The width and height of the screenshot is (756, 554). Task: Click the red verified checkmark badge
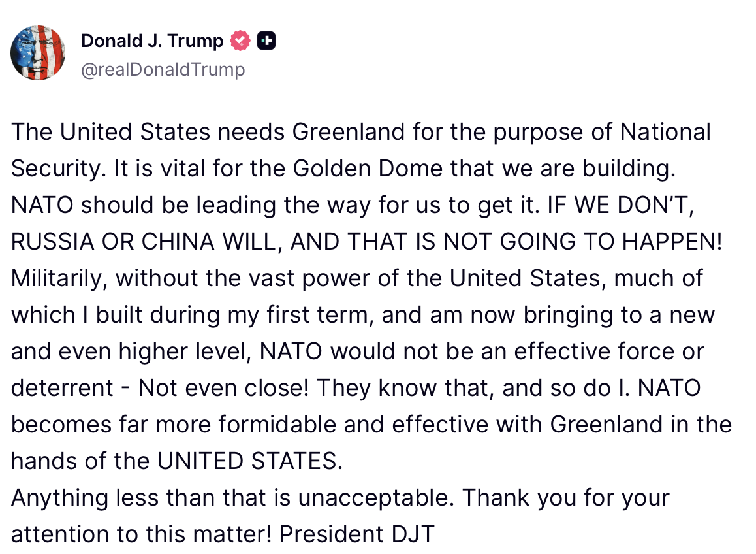pyautogui.click(x=240, y=41)
